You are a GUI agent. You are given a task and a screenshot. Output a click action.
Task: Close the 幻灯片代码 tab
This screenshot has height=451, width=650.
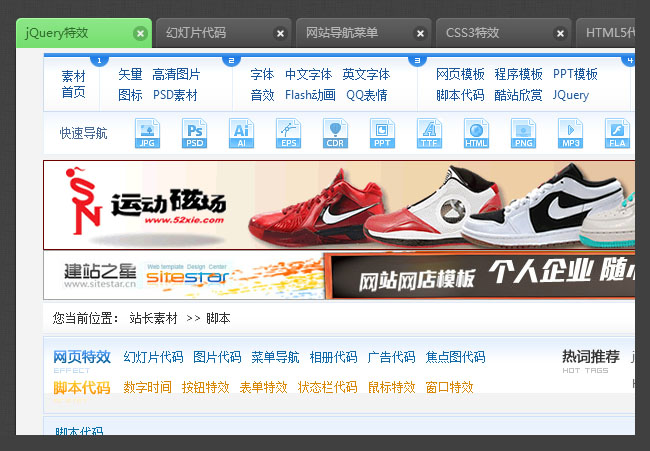(x=280, y=33)
